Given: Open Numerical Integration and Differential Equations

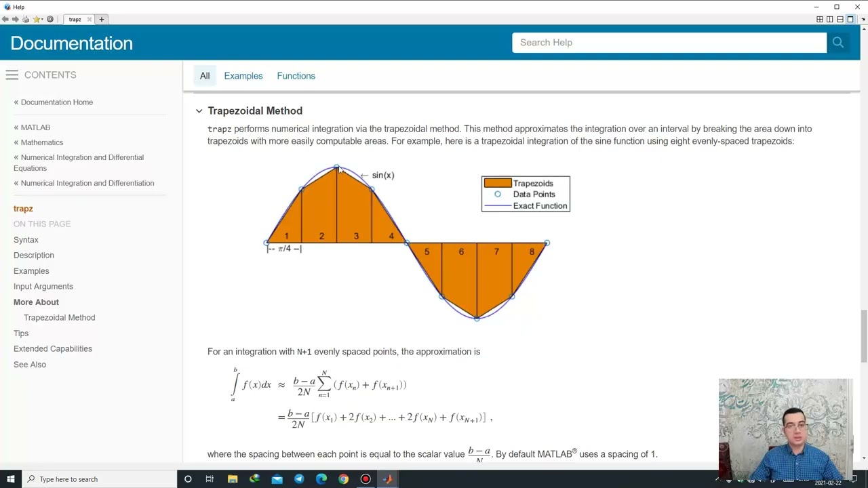Looking at the screenshot, I should point(79,163).
